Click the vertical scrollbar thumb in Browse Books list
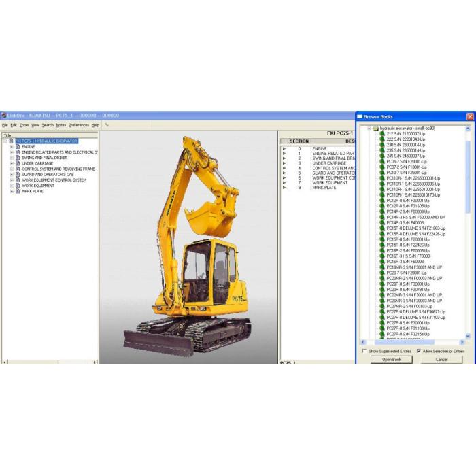This screenshot has width=476, height=476. [468, 177]
